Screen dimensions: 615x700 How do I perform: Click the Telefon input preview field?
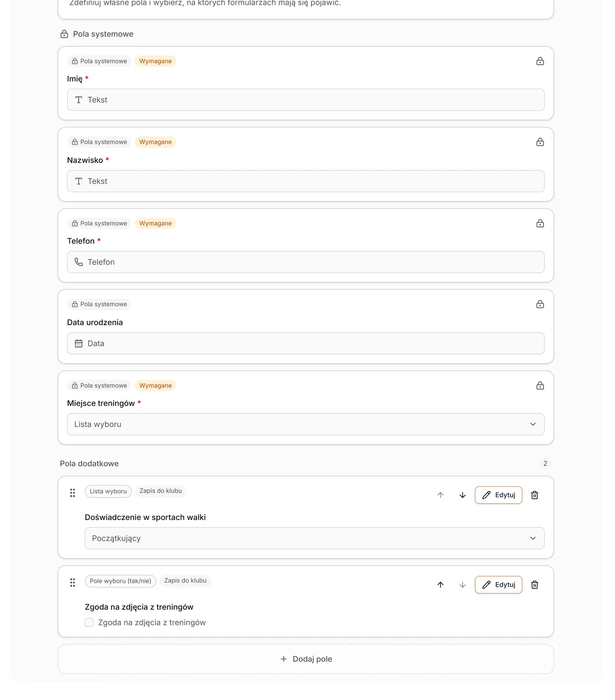point(306,262)
